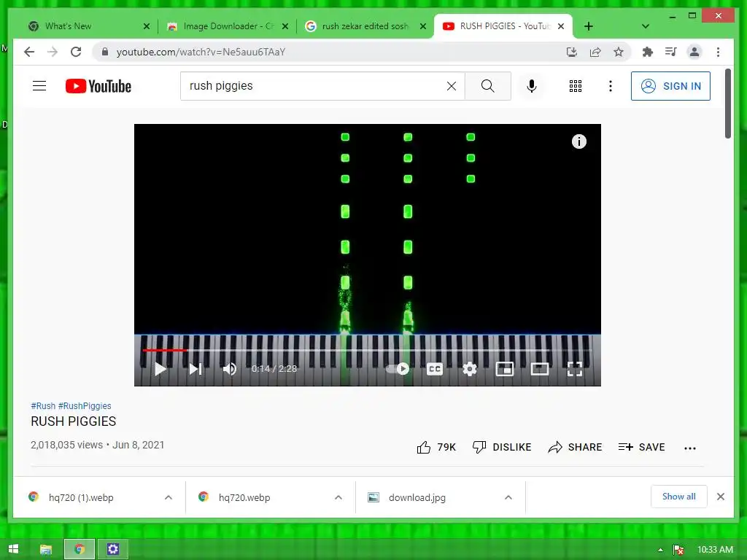Go to the YouTube home logo
747x560 pixels.
(98, 86)
